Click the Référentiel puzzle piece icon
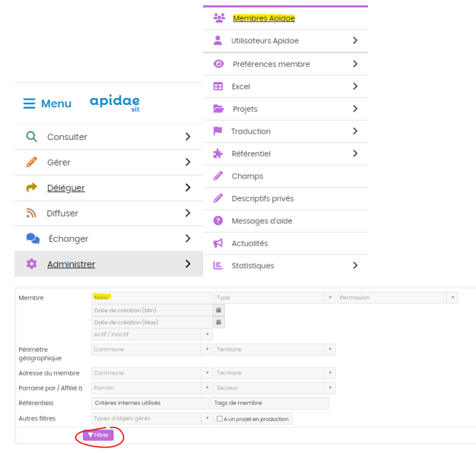Image resolution: width=476 pixels, height=453 pixels. click(218, 154)
